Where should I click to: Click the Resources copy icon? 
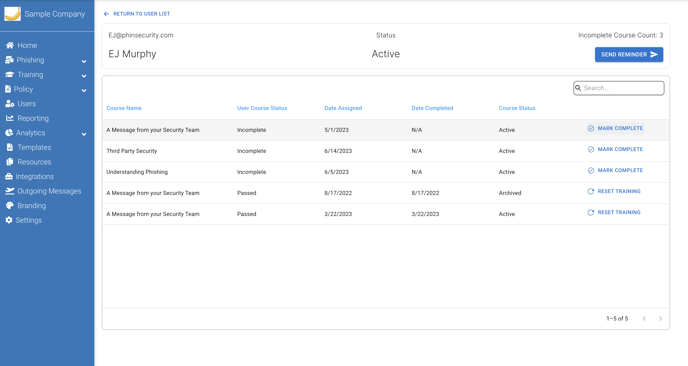[x=10, y=162]
